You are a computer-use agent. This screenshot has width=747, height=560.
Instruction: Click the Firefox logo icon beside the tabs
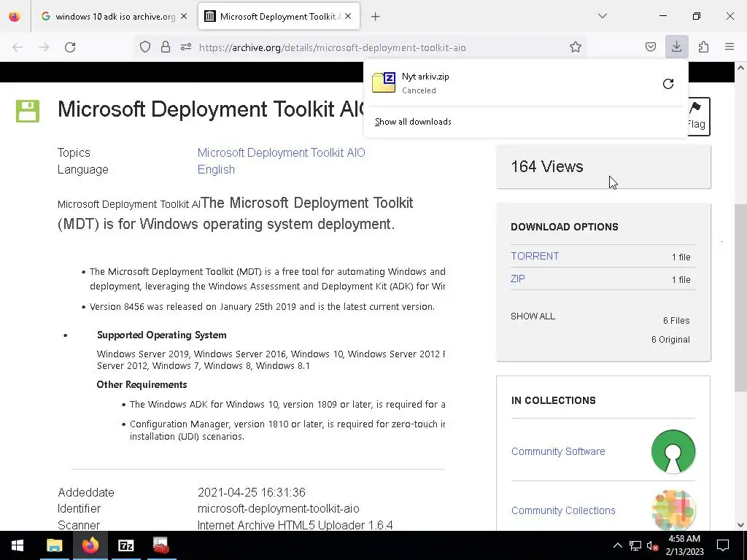click(15, 16)
